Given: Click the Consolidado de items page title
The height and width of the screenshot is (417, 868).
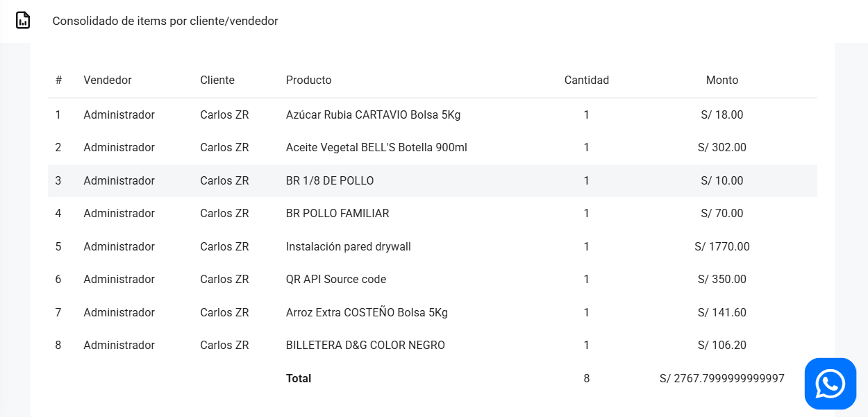Looking at the screenshot, I should click(165, 21).
